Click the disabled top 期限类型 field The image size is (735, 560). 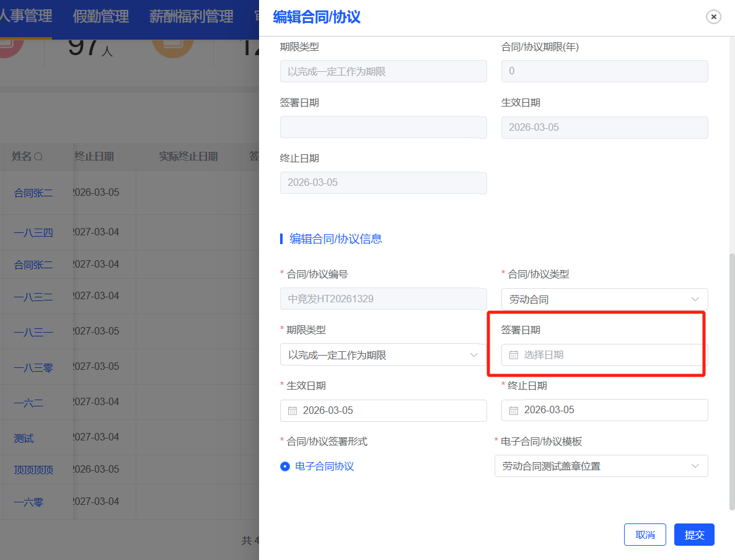coord(383,71)
